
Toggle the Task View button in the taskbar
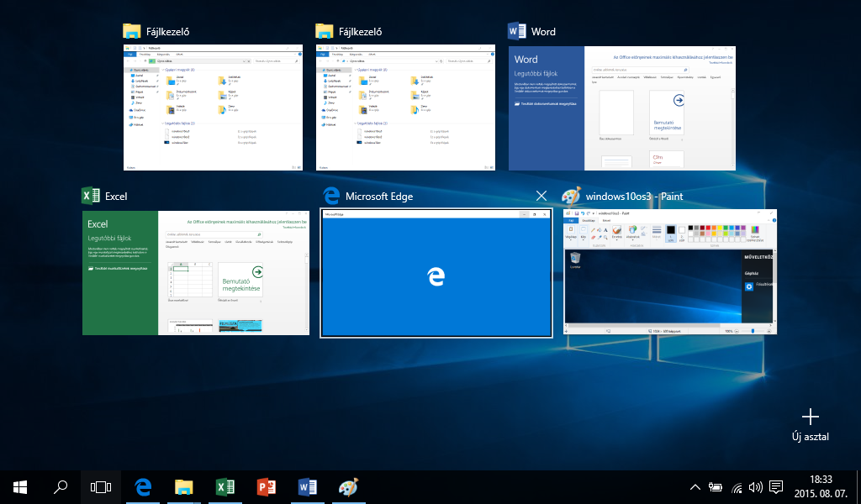(101, 486)
